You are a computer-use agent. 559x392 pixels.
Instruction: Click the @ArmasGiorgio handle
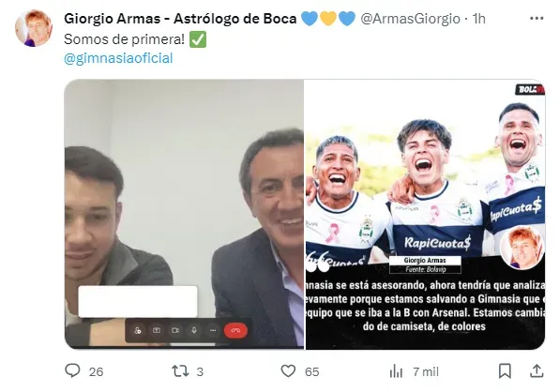pos(410,19)
